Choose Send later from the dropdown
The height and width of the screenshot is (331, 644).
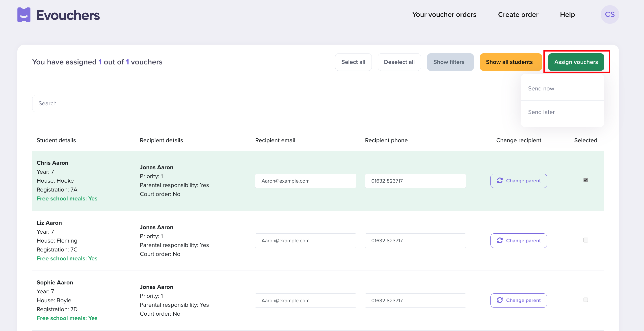click(562, 112)
